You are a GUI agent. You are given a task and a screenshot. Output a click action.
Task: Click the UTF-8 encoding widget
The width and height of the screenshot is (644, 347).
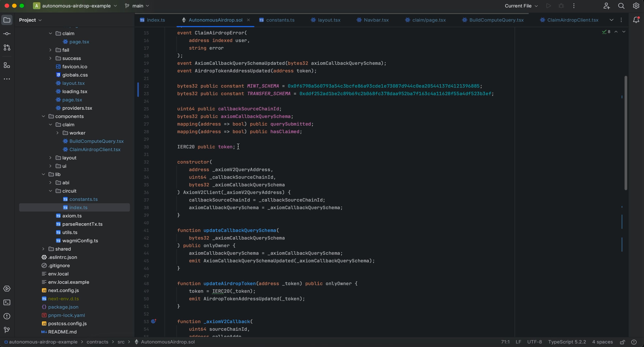(534, 342)
